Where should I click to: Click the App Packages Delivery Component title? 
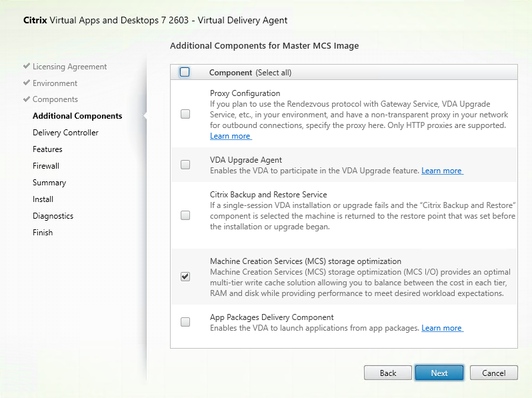tap(272, 317)
